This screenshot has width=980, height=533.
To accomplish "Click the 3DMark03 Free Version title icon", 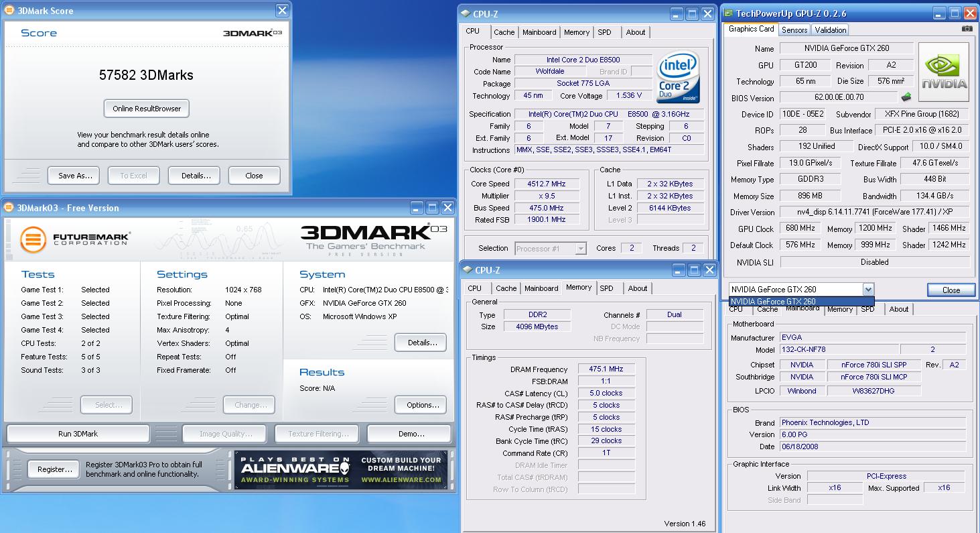I will pos(8,208).
